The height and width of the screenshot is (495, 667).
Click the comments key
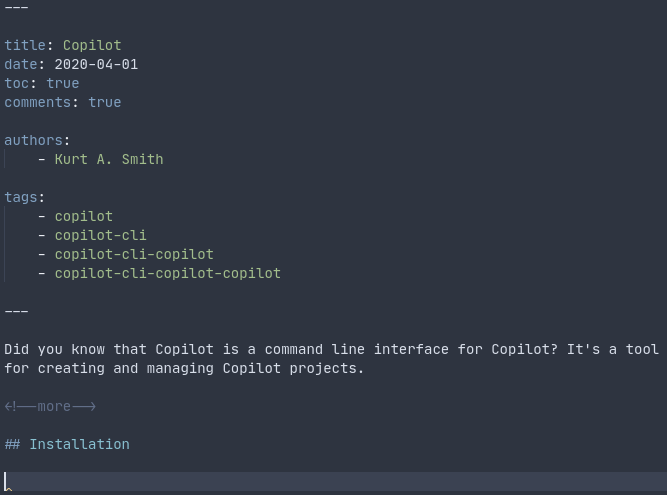[x=37, y=102]
